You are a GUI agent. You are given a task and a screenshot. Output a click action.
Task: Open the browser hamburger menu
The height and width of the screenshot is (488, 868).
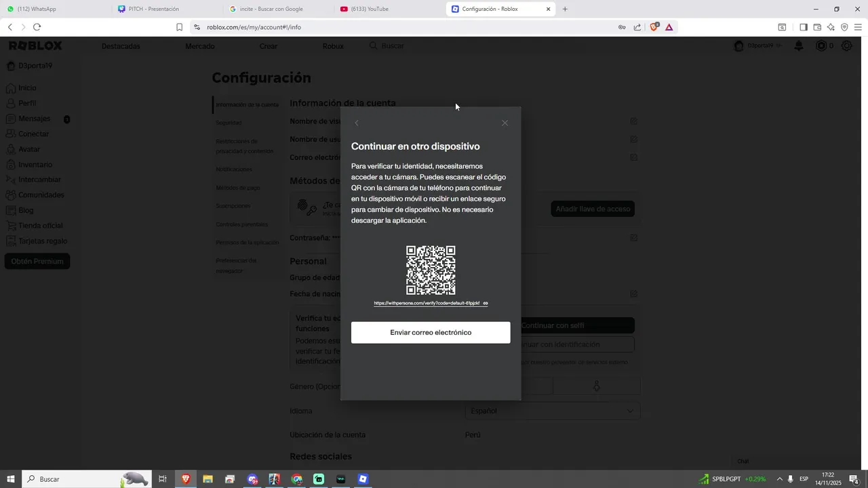858,27
